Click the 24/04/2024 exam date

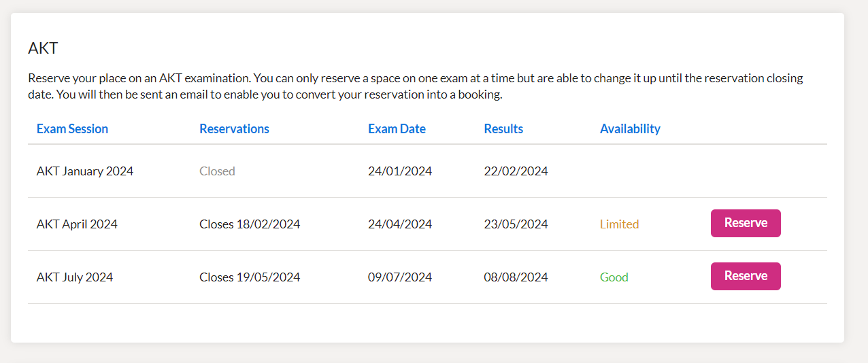click(x=400, y=224)
